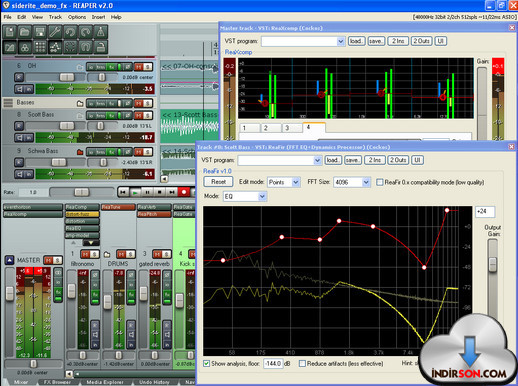The height and width of the screenshot is (386, 518).
Task: Open the Options menu
Action: click(x=77, y=17)
